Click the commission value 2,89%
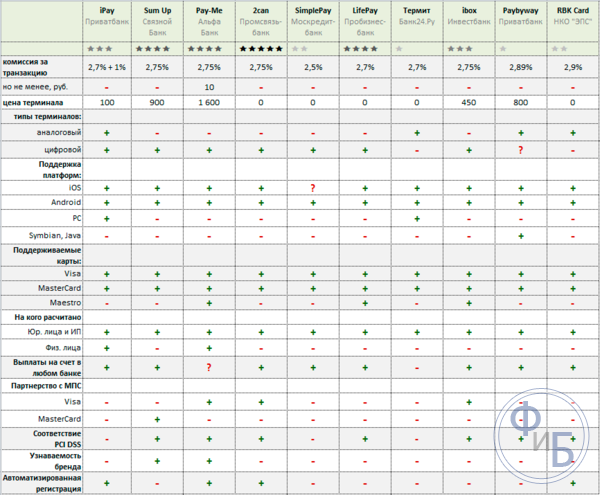600x496 pixels. tap(520, 67)
